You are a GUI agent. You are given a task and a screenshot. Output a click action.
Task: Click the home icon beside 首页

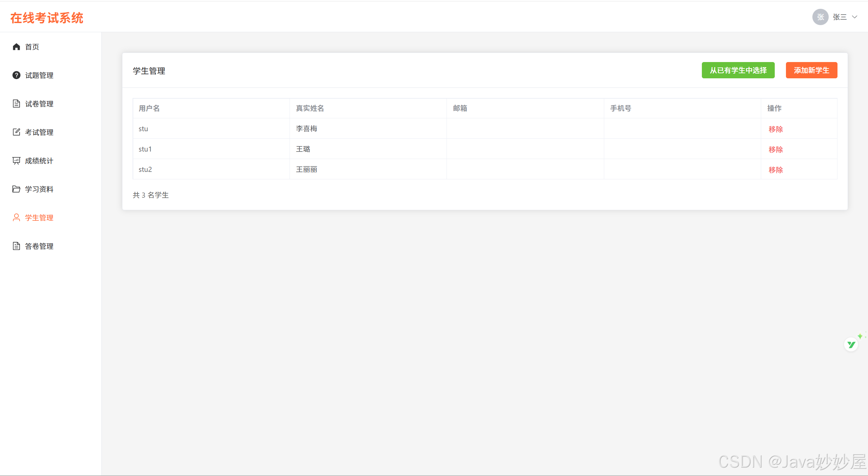coord(16,47)
